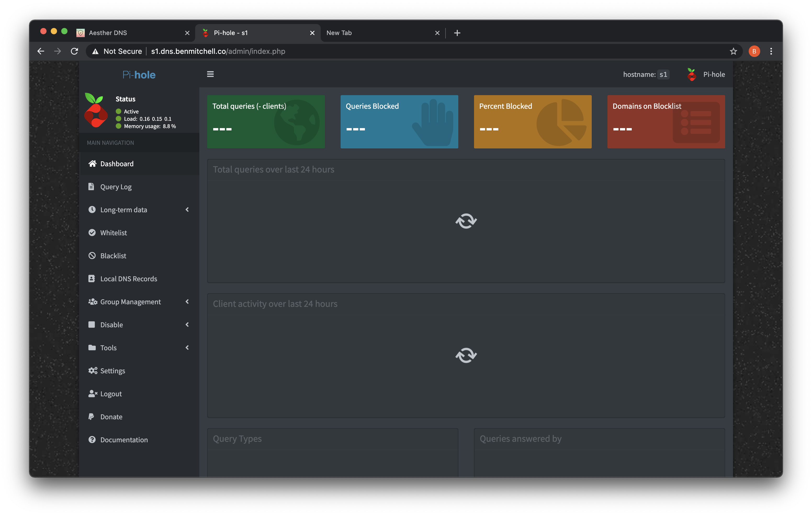Viewport: 812px width, 516px height.
Task: Click the Load: 0.16 0.15 0.1 status text
Action: click(148, 119)
